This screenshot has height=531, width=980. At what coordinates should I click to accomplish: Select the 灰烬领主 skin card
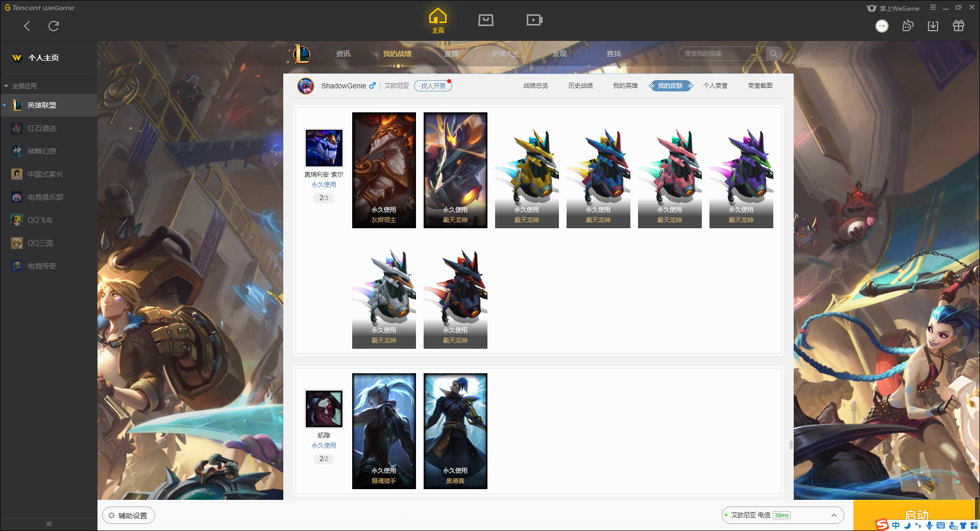tap(384, 170)
